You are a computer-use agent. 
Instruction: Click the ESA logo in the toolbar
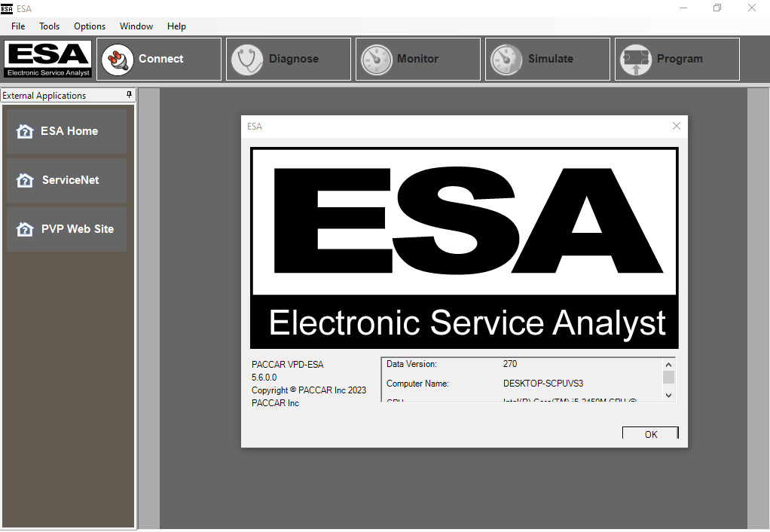[47, 59]
